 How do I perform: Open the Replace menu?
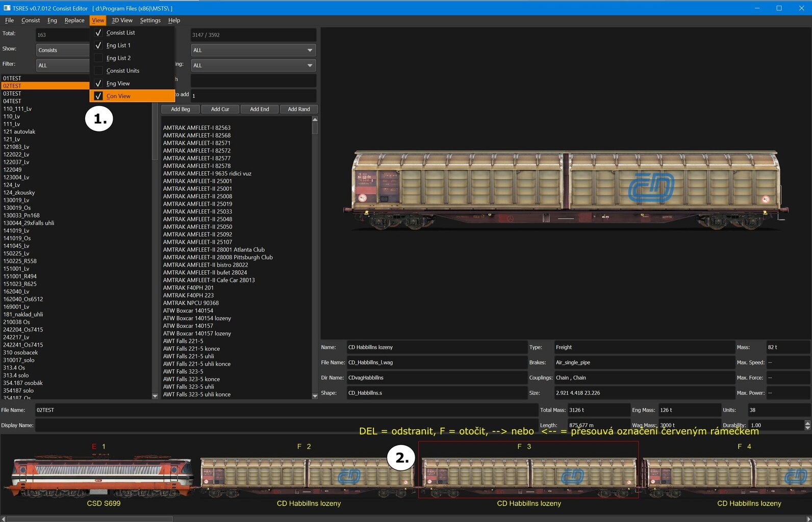pyautogui.click(x=74, y=20)
